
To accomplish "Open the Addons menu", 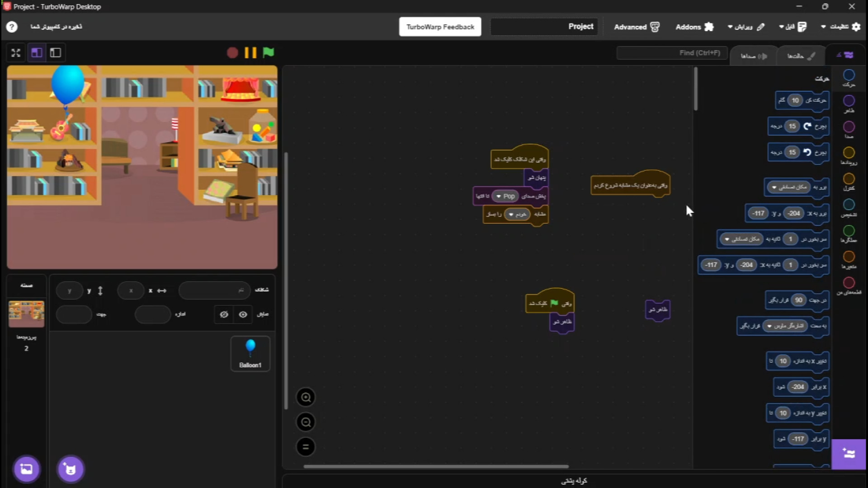I will tap(694, 27).
